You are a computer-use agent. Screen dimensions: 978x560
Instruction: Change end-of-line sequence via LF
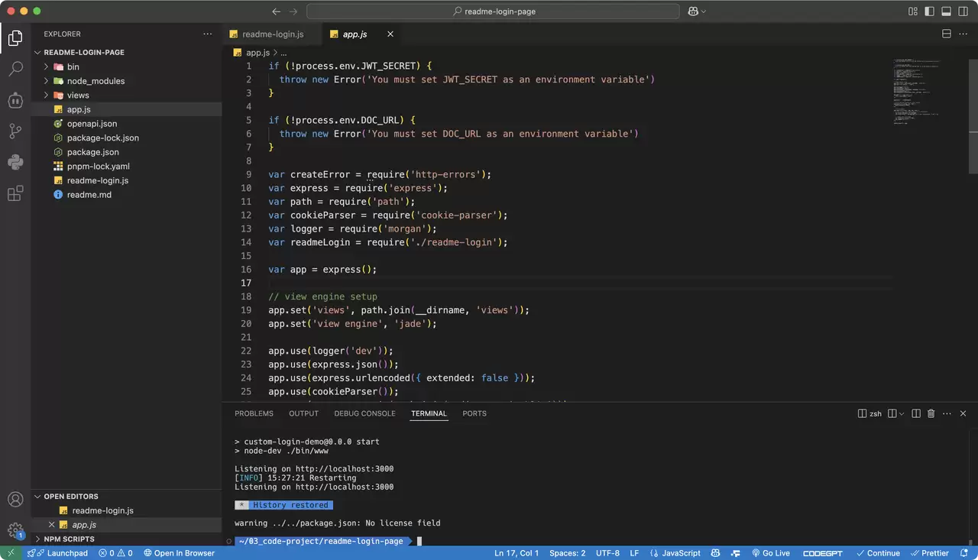click(x=634, y=553)
